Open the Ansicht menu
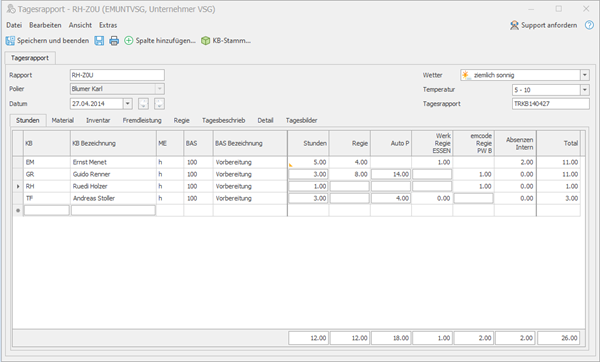This screenshot has width=600, height=362. (80, 25)
